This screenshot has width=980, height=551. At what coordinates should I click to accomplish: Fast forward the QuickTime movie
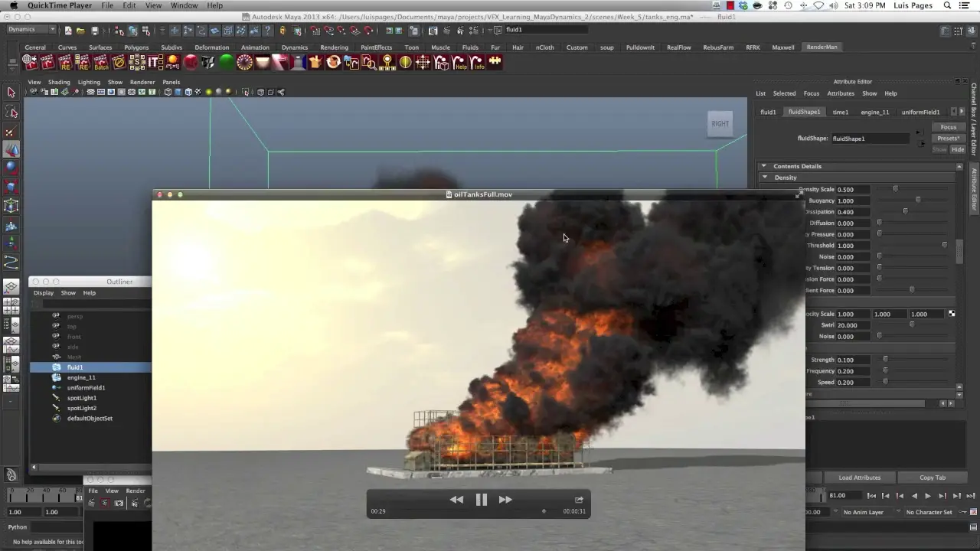coord(505,500)
